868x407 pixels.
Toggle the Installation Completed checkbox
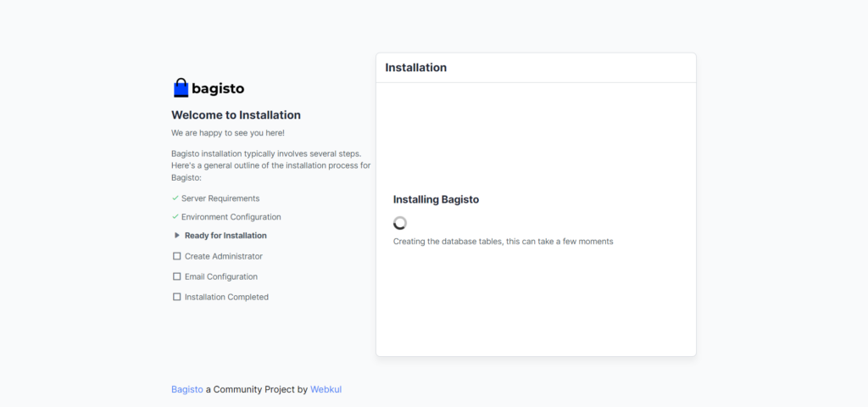click(x=177, y=297)
